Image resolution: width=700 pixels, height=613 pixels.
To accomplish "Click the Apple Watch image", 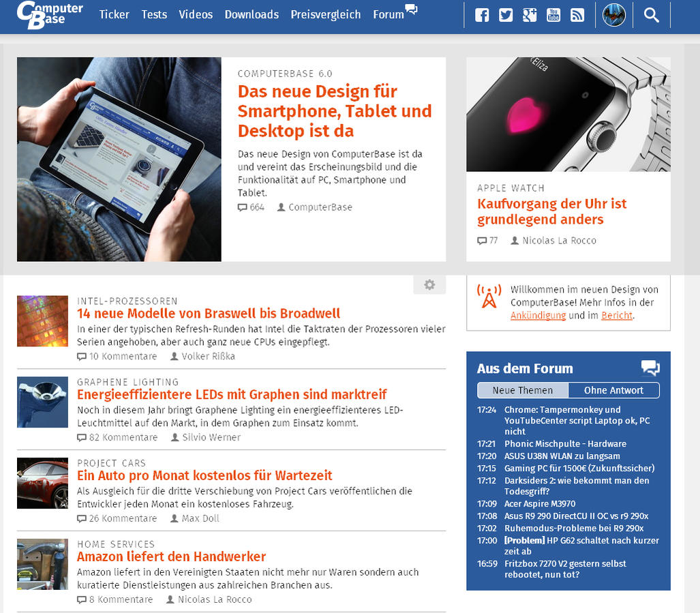I will [x=568, y=115].
